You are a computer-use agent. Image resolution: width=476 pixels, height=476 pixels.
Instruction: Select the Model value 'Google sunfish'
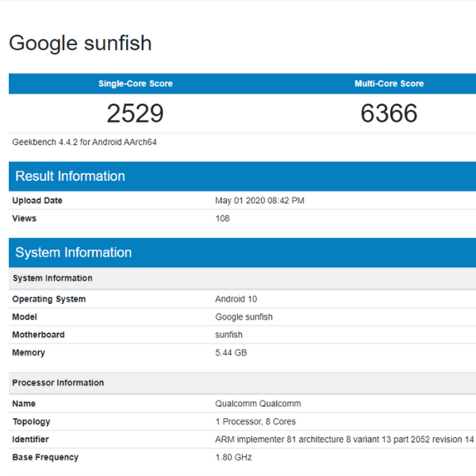pyautogui.click(x=244, y=317)
